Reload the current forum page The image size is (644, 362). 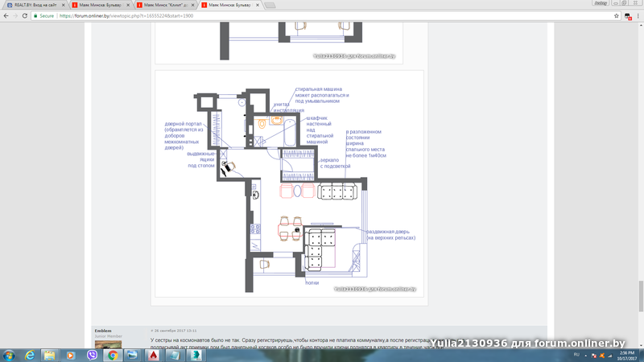pos(25,16)
